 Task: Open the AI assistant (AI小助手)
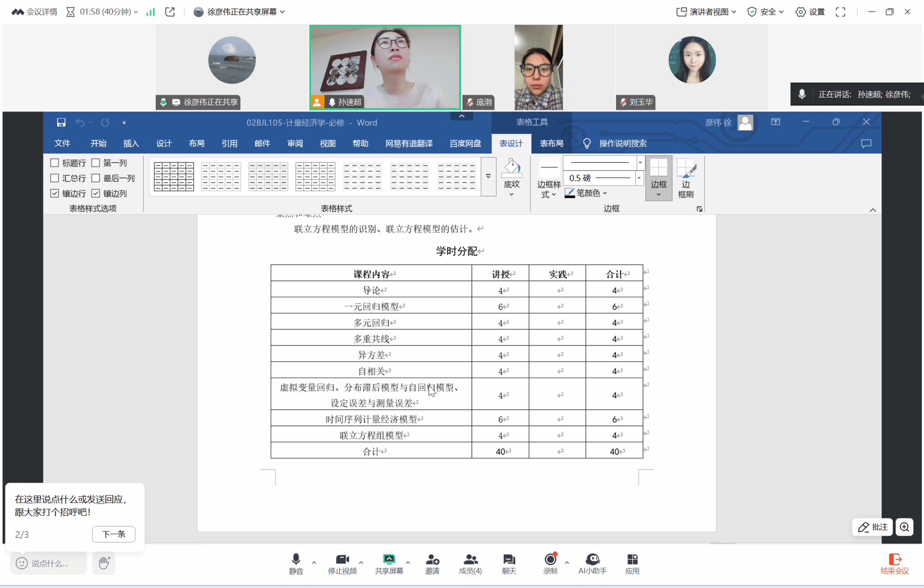(x=592, y=564)
